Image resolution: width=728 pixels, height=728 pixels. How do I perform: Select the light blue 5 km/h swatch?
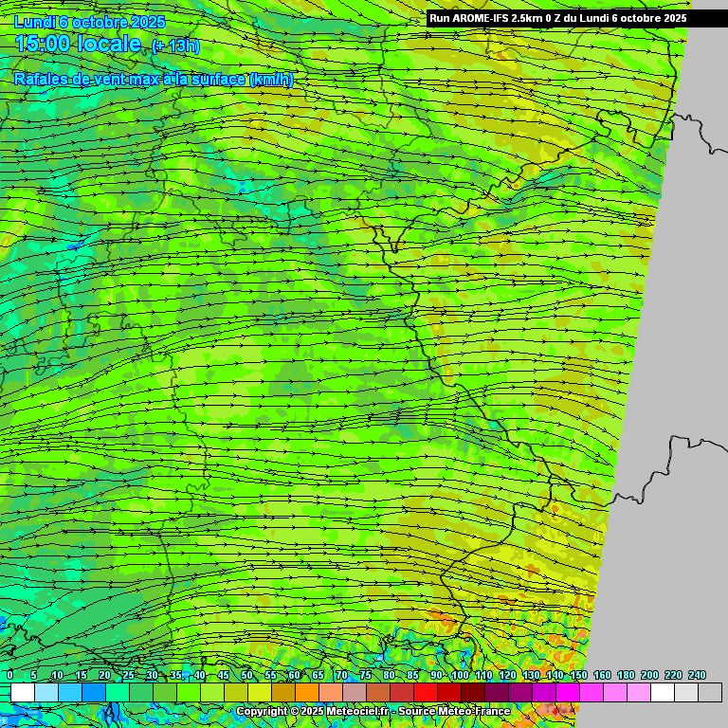[45, 693]
